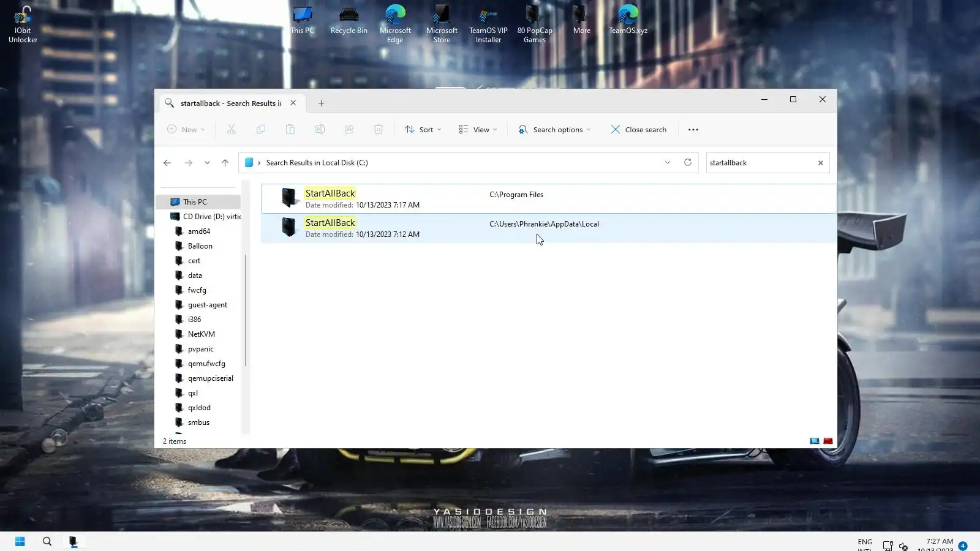Screen dimensions: 980x551
Task: Open data folder in sidebar
Action: (195, 275)
